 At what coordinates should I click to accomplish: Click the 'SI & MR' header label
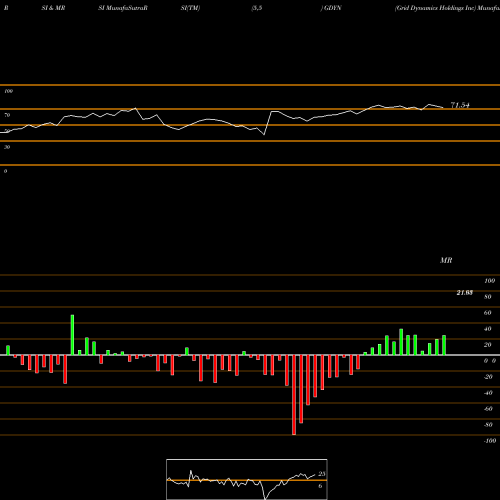53,8
